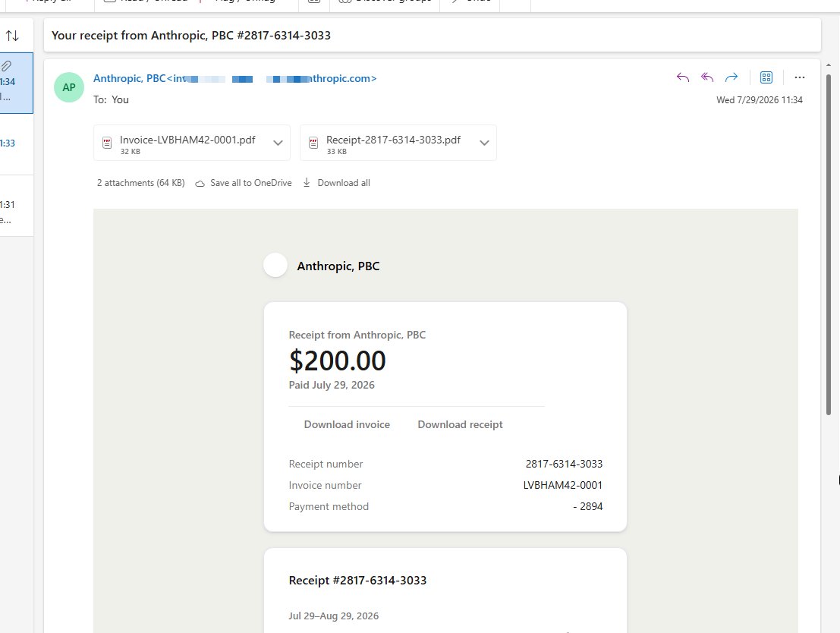Click the AP sender avatar
The image size is (840, 633).
pos(69,87)
